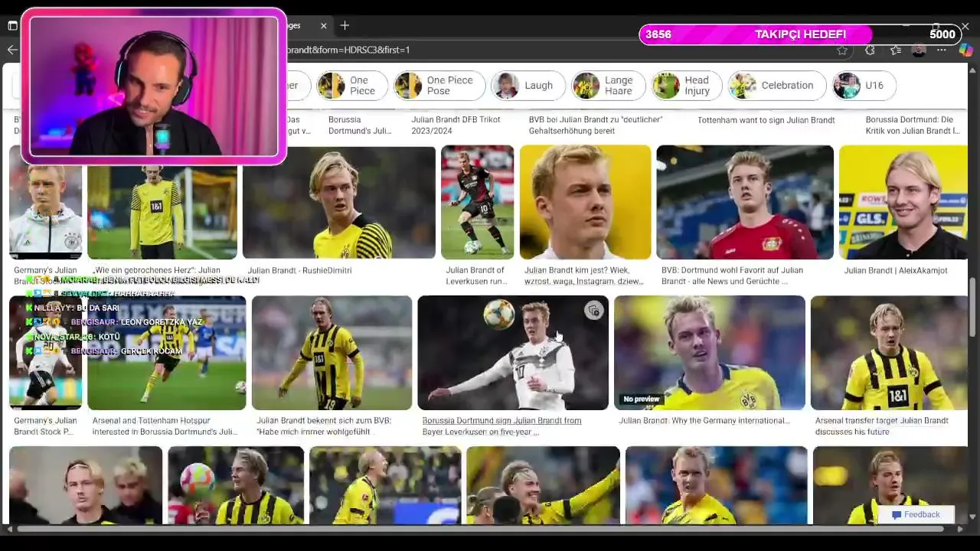This screenshot has width=980, height=551.
Task: Click the address bar URL
Action: point(348,50)
